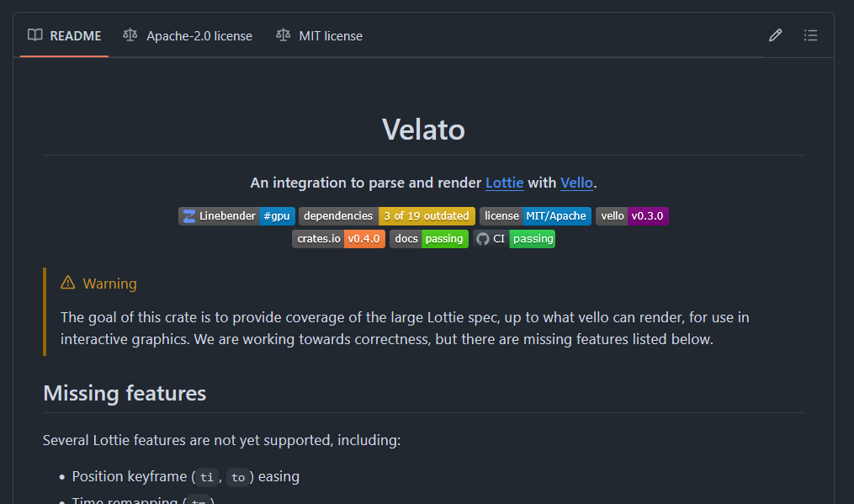Viewport: 854px width, 504px height.
Task: Click the docs passing badge
Action: 429,239
